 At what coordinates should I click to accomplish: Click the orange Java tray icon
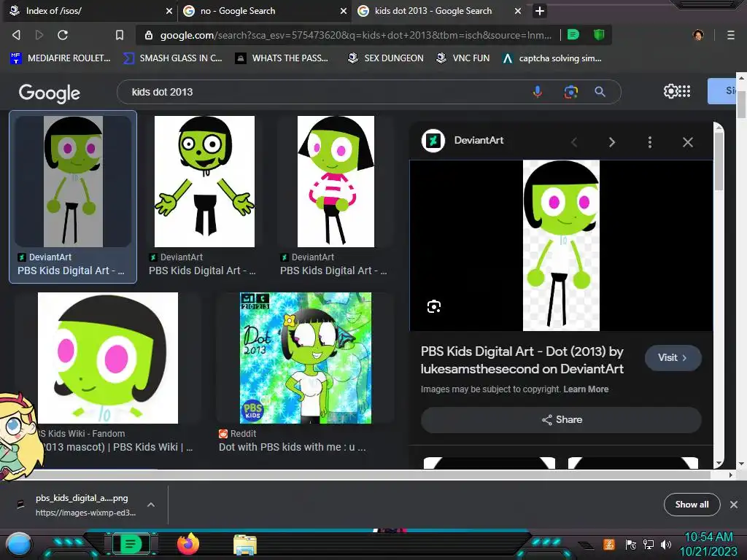(609, 544)
